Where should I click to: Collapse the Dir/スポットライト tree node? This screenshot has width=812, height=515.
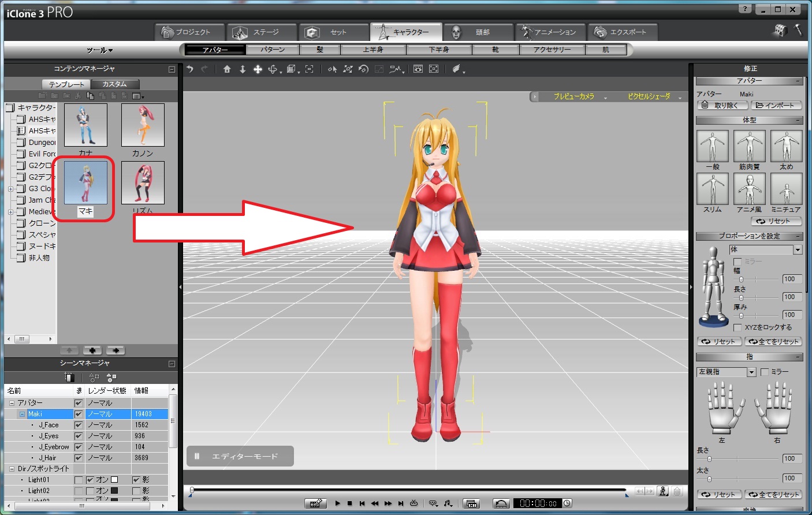tap(12, 469)
